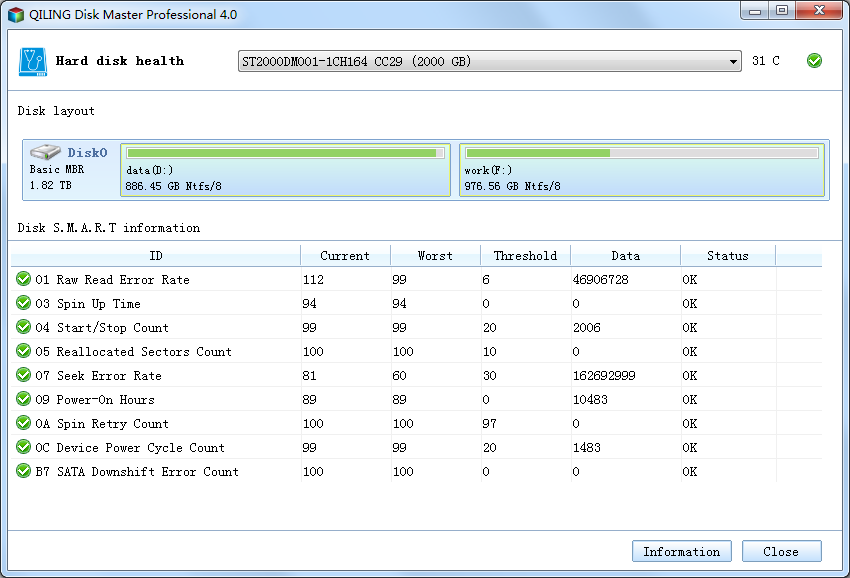850x578 pixels.
Task: Click the Data column header
Action: (626, 255)
